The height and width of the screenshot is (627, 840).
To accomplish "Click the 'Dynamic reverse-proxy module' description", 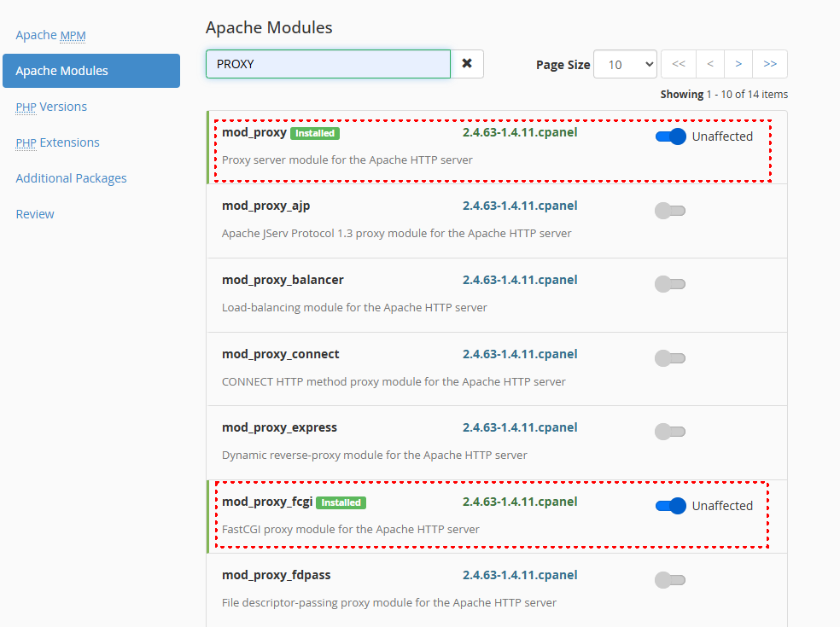I will (375, 456).
